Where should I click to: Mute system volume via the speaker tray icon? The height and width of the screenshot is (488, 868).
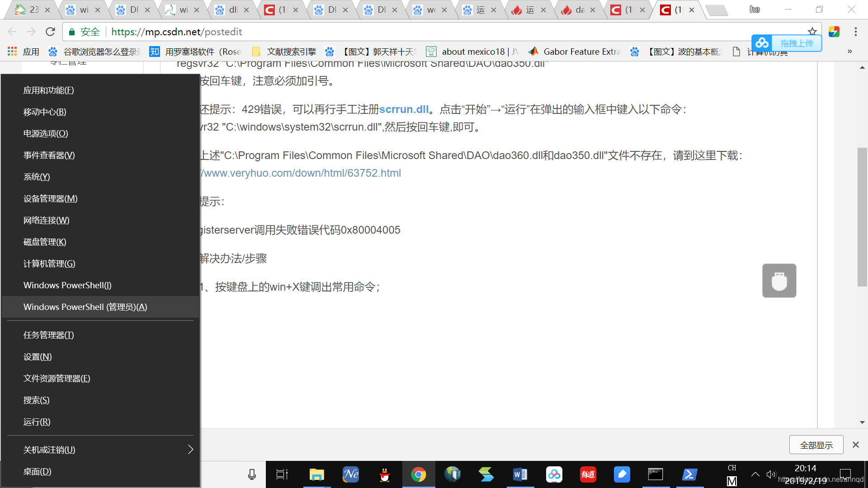771,474
